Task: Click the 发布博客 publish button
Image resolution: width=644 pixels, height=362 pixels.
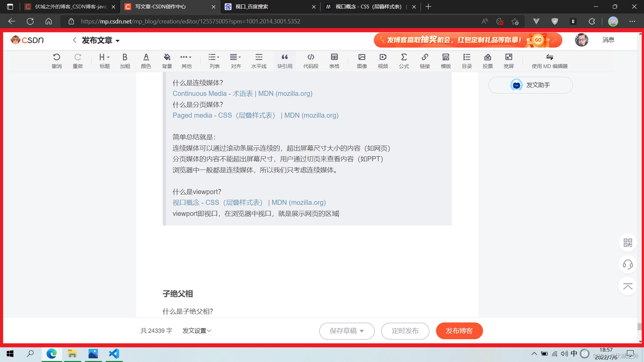Action: click(x=459, y=331)
